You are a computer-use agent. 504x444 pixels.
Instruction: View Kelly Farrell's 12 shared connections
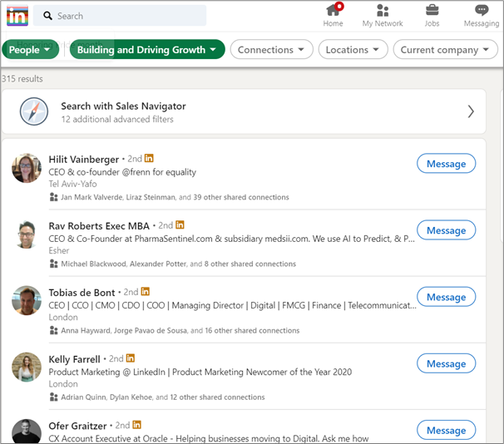point(163,397)
